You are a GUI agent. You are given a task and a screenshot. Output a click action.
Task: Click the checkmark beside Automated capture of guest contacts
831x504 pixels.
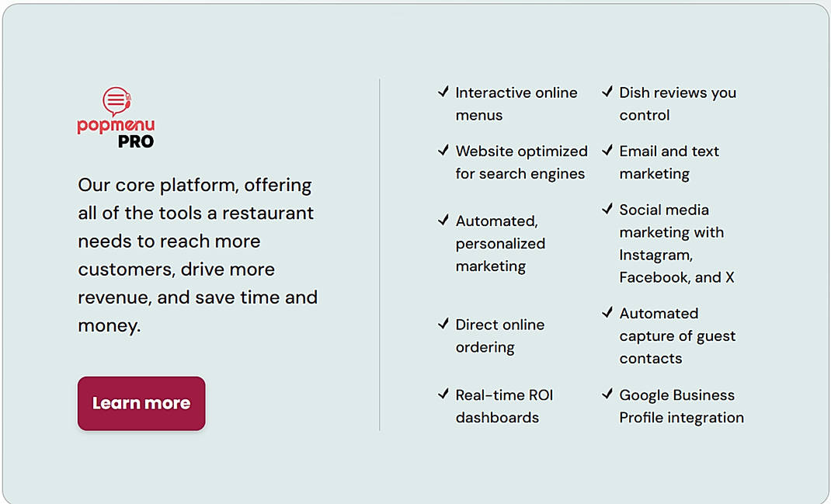(607, 311)
